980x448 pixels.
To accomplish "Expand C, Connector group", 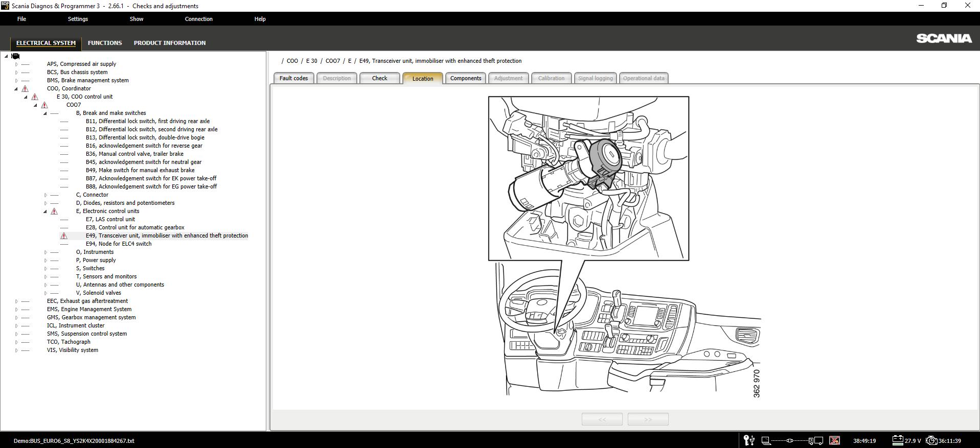I will tap(45, 195).
